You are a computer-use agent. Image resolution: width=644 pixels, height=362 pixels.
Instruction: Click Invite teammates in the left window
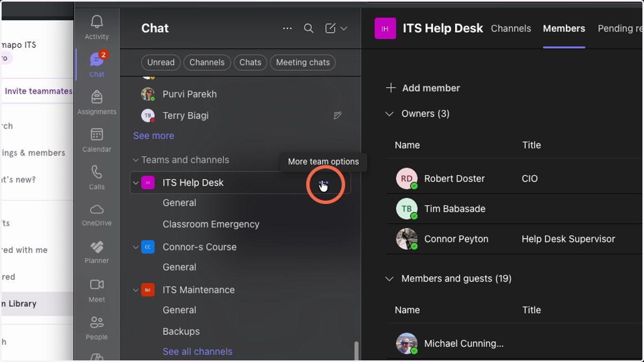click(x=39, y=91)
